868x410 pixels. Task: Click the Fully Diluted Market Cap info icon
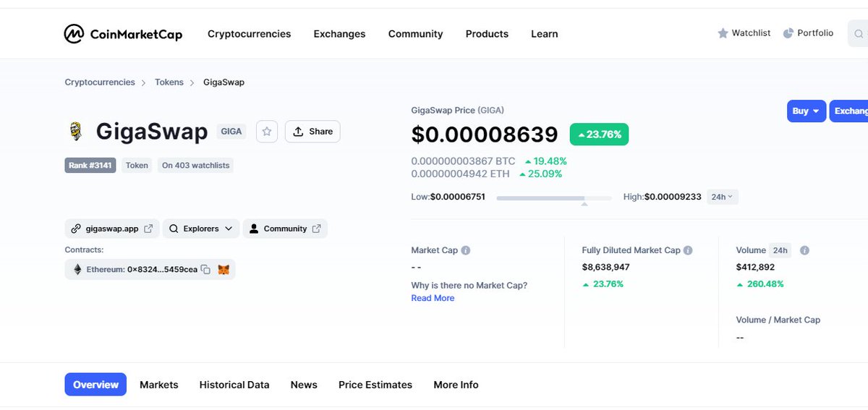[688, 250]
